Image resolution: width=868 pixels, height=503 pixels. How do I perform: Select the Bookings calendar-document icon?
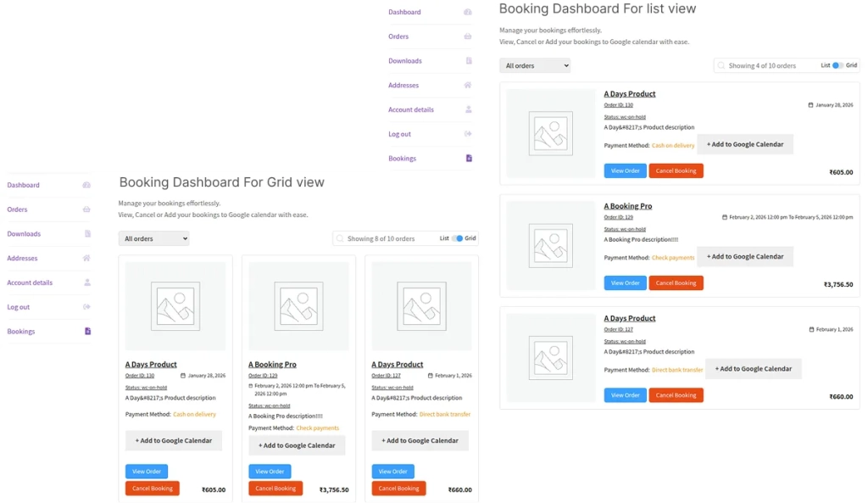[87, 332]
